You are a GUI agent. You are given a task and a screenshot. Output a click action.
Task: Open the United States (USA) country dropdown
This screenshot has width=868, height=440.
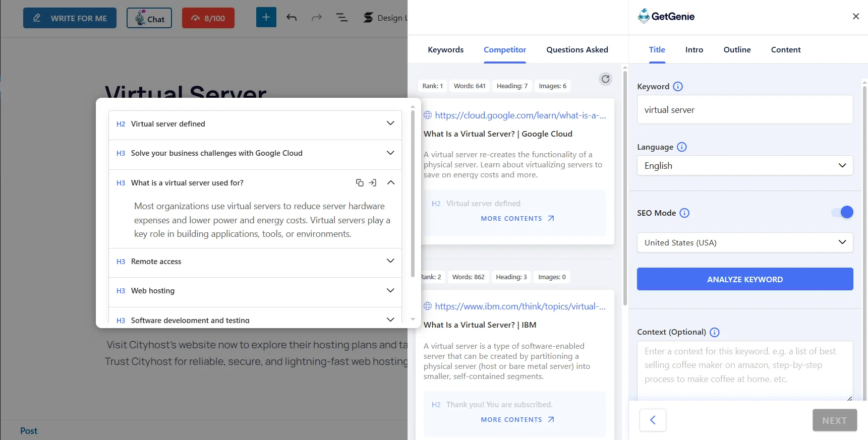tap(745, 242)
